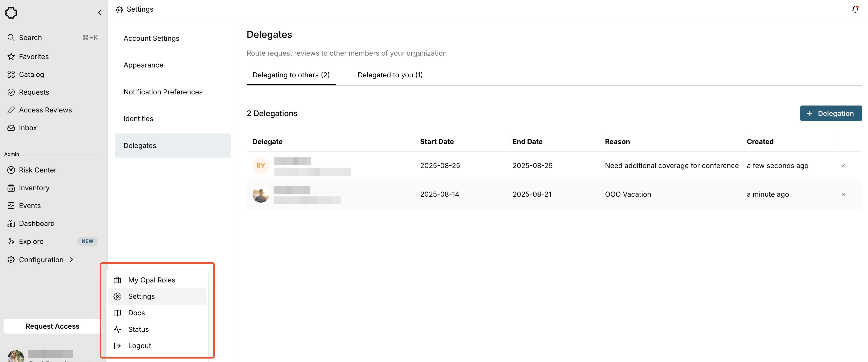Click the add Delegation button
This screenshot has width=868, height=362.
tap(831, 113)
